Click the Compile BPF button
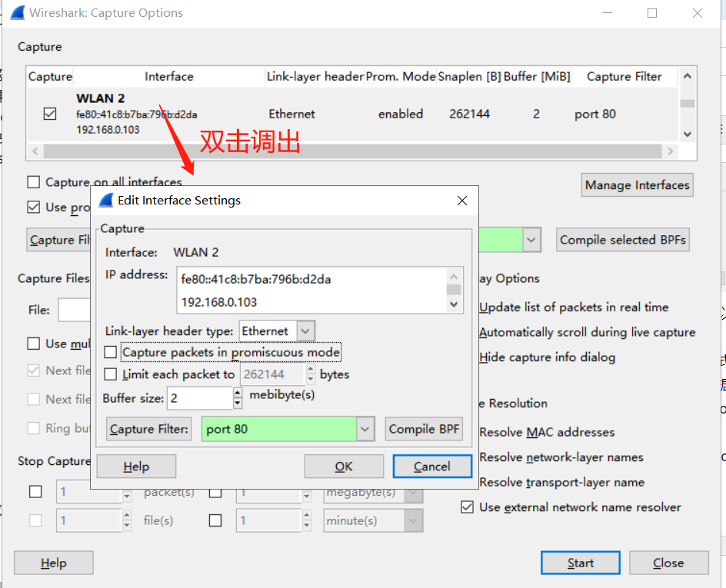This screenshot has width=726, height=588. click(424, 429)
